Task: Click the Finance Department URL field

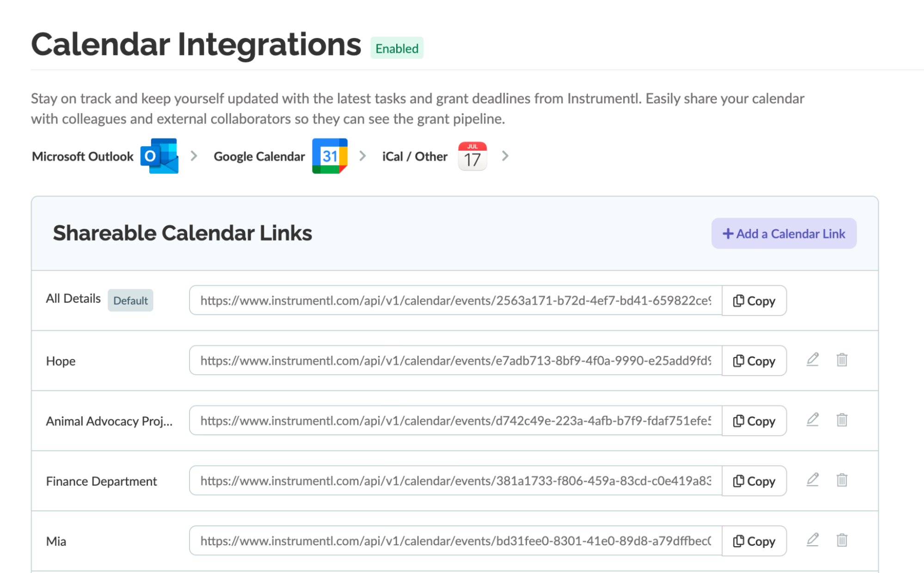Action: (x=455, y=481)
